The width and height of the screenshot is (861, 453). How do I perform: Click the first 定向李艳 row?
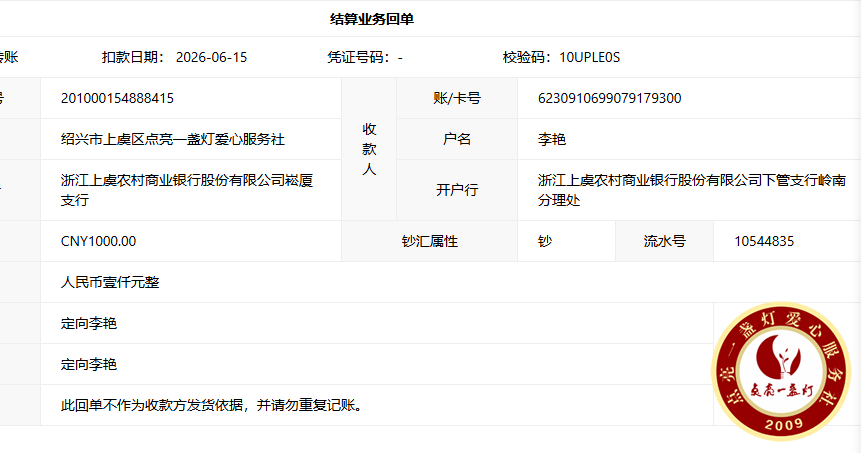click(x=377, y=323)
